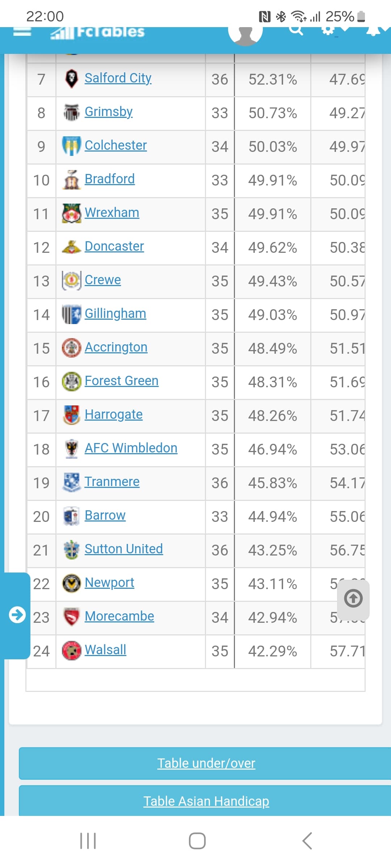391x868 pixels.
Task: Open Table under/over button
Action: 206,763
